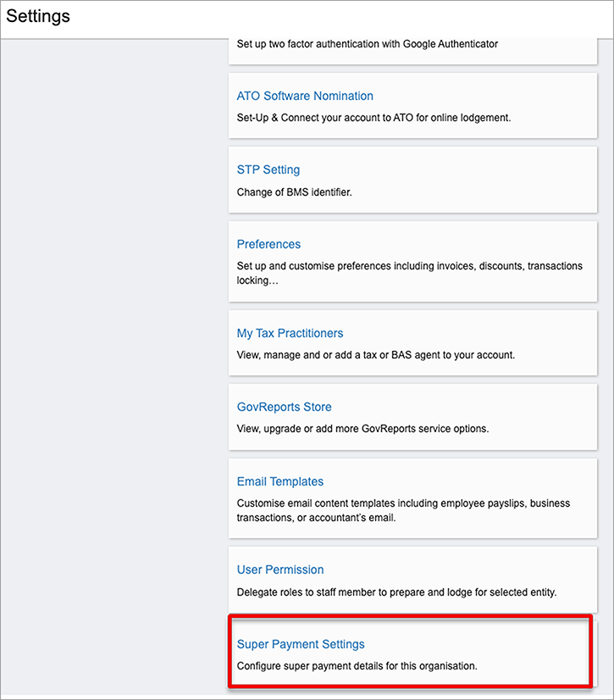Click the 'Set-Up & Connect your account to ATO' text
This screenshot has height=700, width=614.
(373, 118)
